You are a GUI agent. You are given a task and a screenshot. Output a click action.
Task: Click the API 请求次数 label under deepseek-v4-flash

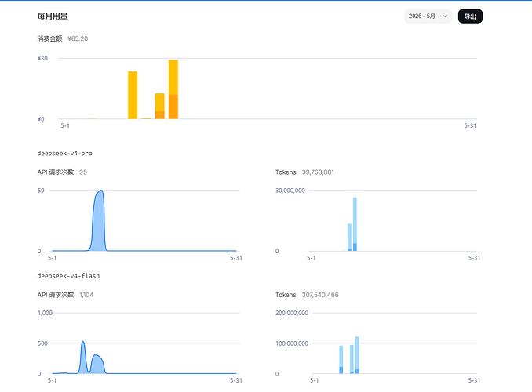[x=56, y=295]
